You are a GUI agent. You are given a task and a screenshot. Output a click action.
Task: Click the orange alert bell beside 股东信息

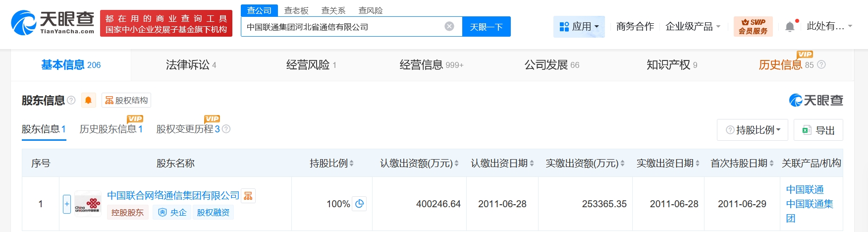(88, 100)
